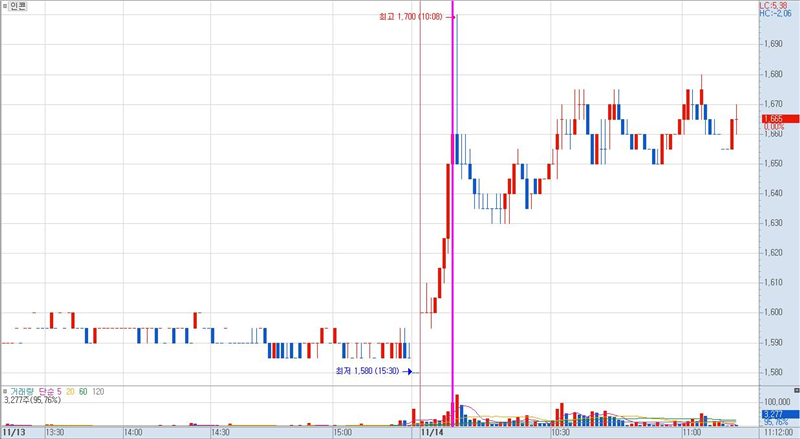
Task: Toggle the 60-period moving average in legend
Action: [x=84, y=390]
